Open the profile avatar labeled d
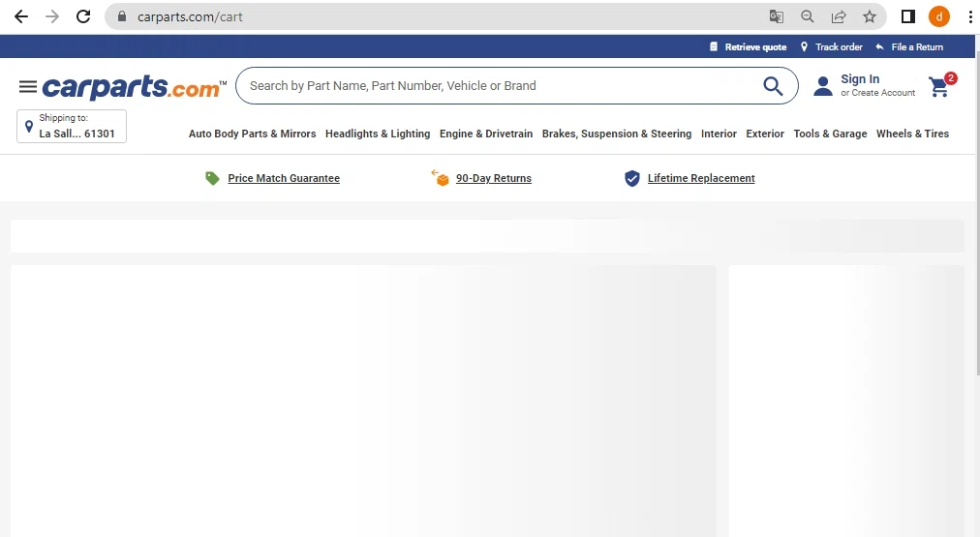This screenshot has height=537, width=980. click(938, 16)
